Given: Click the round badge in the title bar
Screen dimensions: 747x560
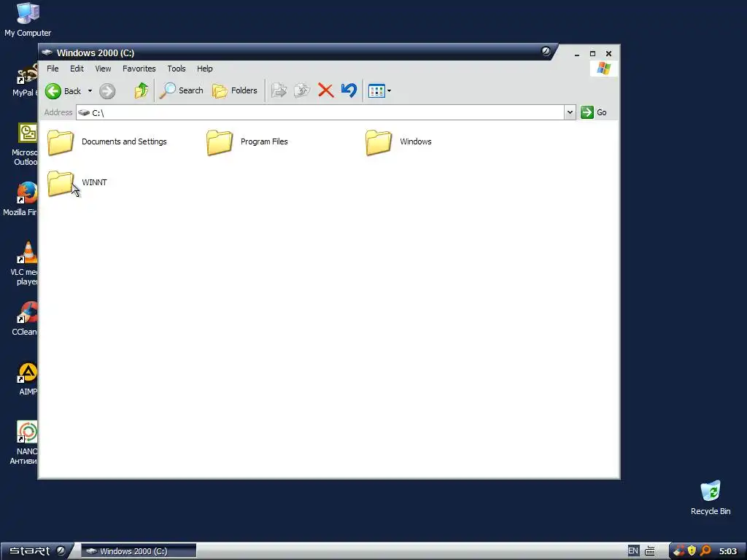Looking at the screenshot, I should click(546, 51).
